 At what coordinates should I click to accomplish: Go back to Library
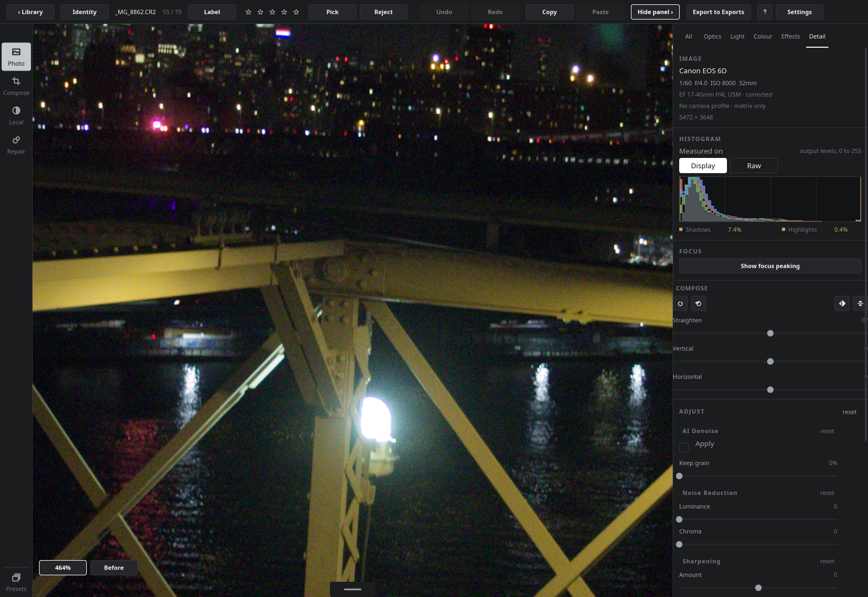(x=30, y=12)
